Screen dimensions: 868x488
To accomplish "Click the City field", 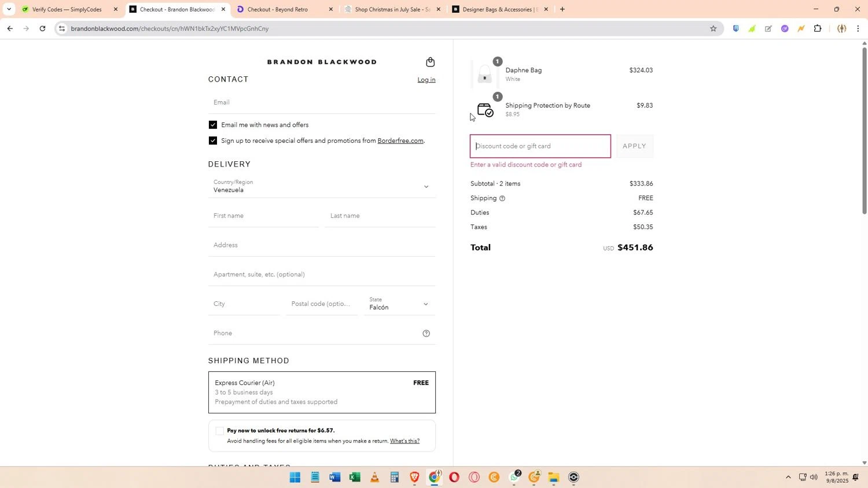I will [244, 304].
